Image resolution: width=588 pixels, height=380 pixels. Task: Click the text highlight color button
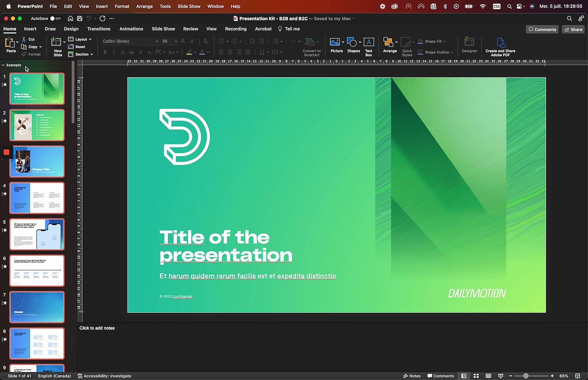coord(189,52)
